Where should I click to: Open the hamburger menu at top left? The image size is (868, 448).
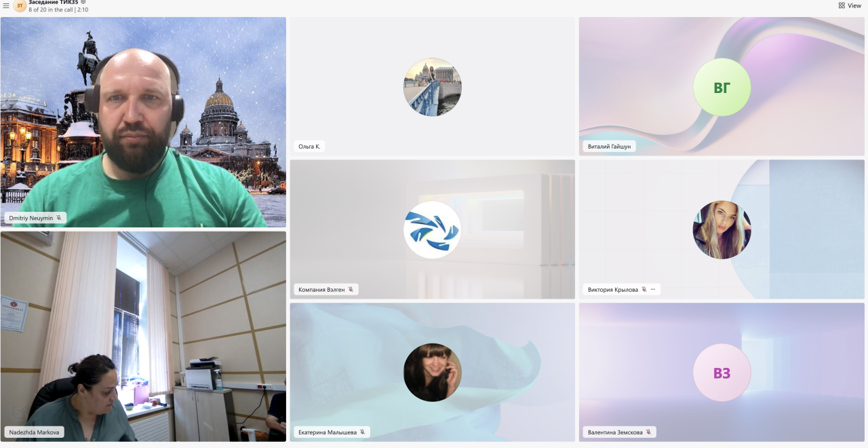point(6,6)
